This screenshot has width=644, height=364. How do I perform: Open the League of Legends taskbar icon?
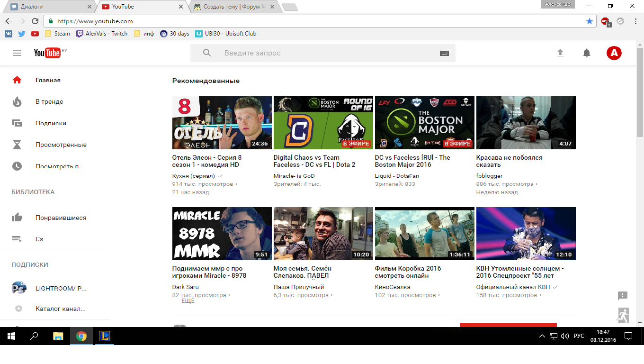(x=104, y=337)
